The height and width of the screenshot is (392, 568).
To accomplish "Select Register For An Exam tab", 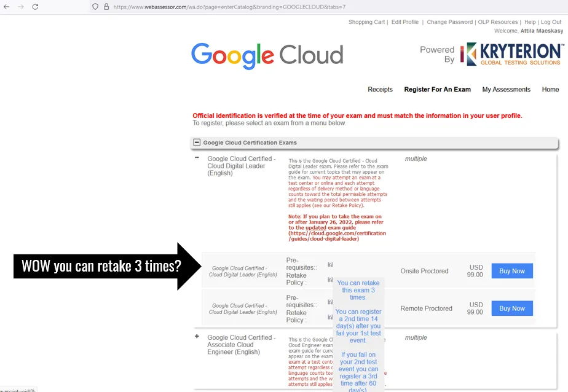I will pyautogui.click(x=437, y=90).
